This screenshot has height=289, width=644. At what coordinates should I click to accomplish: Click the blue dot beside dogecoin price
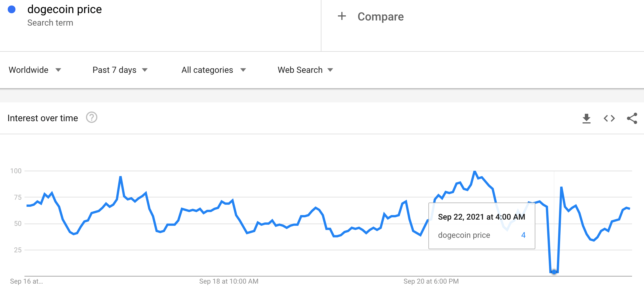point(12,9)
